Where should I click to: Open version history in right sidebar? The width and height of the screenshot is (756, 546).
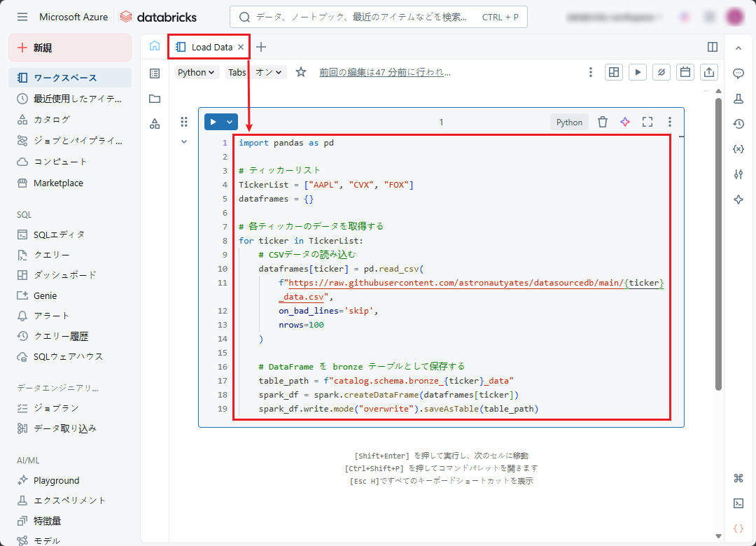pos(738,124)
